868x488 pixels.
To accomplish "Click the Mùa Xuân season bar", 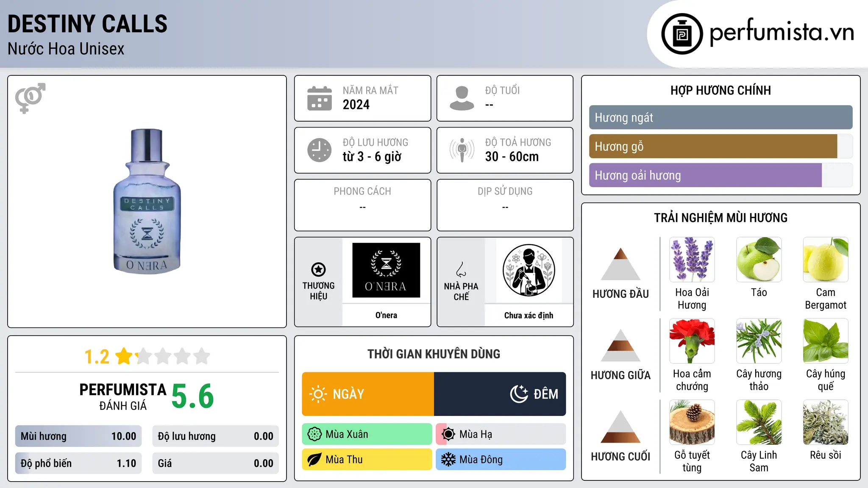I will (367, 434).
